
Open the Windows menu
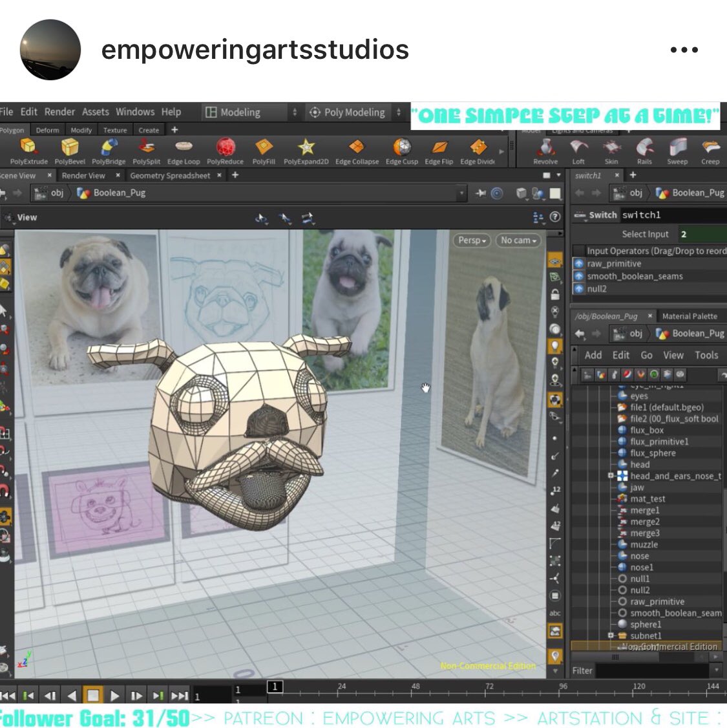coord(135,111)
